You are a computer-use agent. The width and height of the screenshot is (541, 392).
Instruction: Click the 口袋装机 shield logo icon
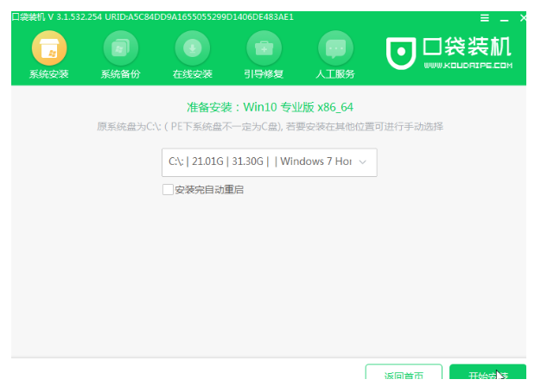coord(402,53)
